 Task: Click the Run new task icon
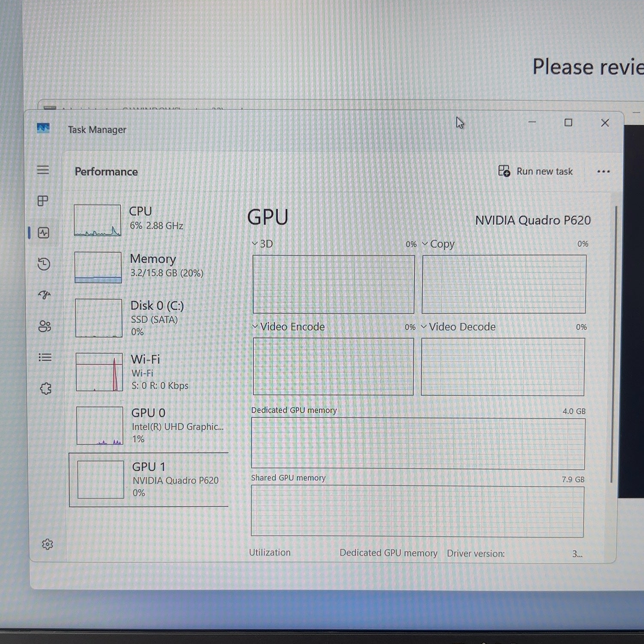tap(504, 171)
